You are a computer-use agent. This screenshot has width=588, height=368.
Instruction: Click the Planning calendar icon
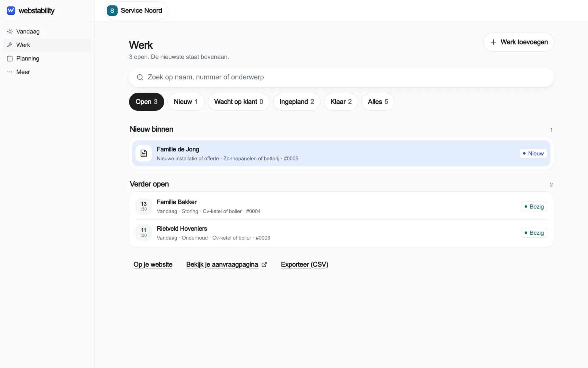pos(10,59)
